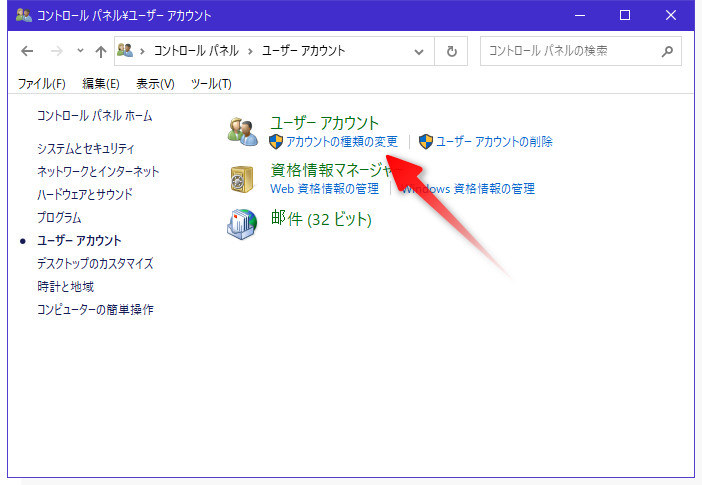Open ネットワークとインターネット in sidebar

tap(98, 171)
